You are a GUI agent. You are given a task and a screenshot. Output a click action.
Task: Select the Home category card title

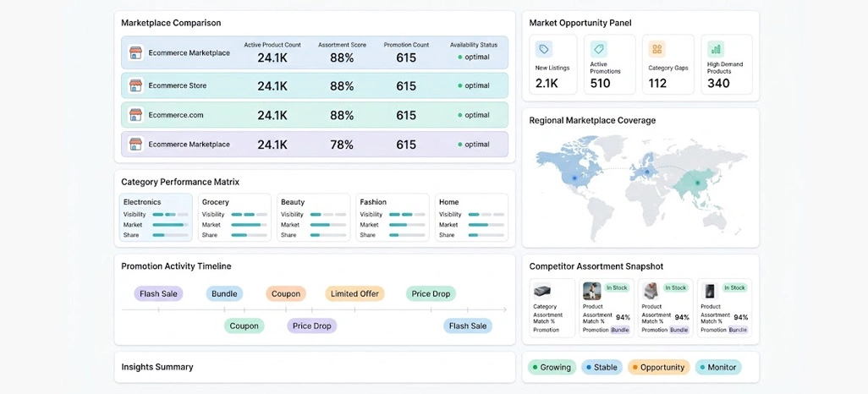click(449, 202)
